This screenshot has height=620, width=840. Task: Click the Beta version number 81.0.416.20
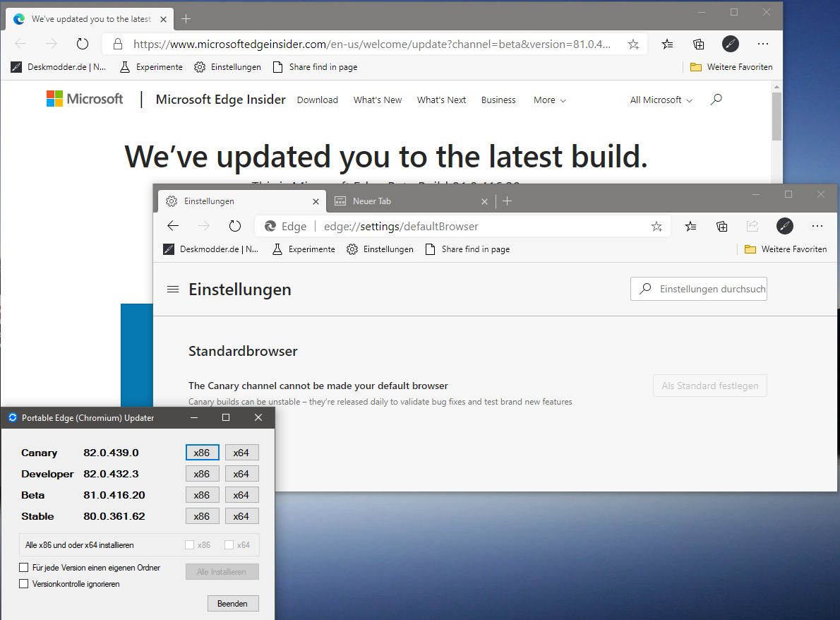[114, 495]
